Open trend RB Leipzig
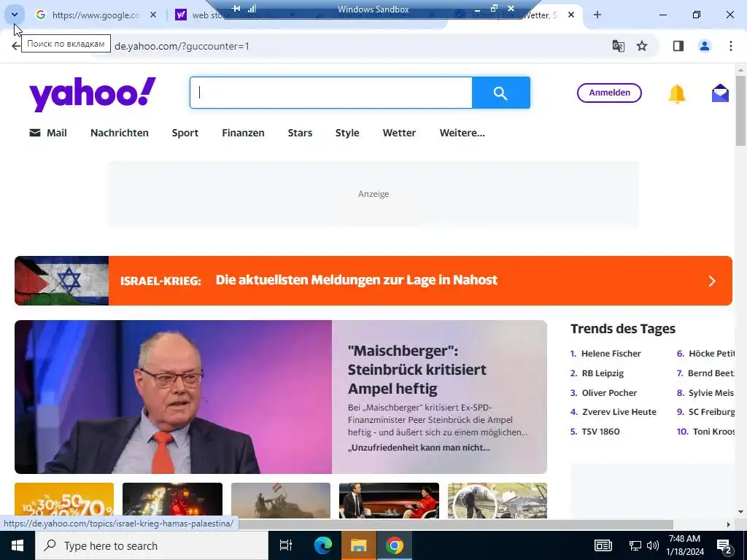Viewport: 747px width, 560px height. click(603, 373)
